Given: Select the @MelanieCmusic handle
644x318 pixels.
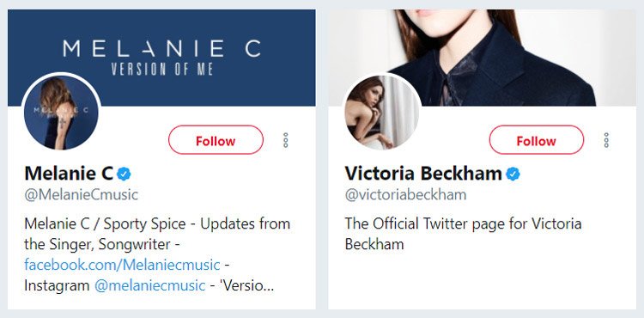Looking at the screenshot, I should [82, 195].
